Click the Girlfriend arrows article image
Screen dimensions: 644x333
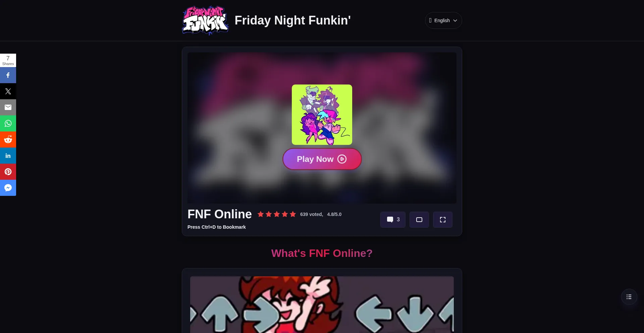[x=322, y=304]
